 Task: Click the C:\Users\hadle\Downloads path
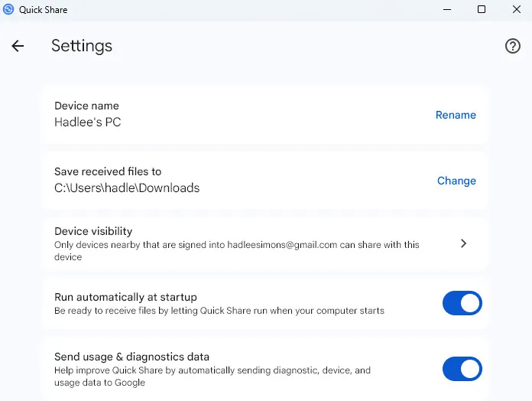pos(127,187)
